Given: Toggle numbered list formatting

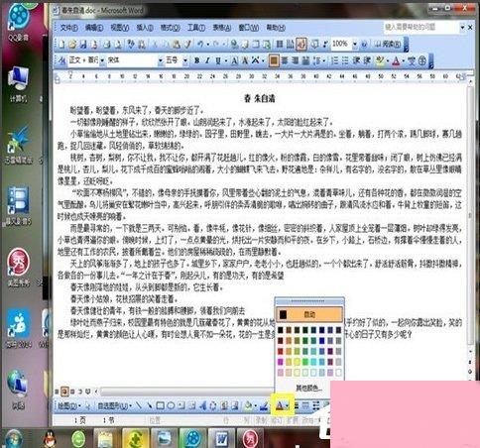Looking at the screenshot, I should pyautogui.click(x=334, y=60).
